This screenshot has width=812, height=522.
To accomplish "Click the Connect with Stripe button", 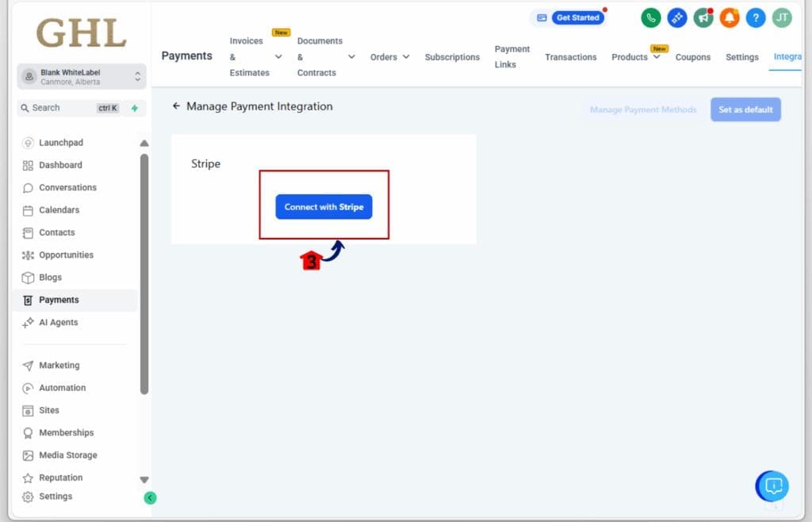I will [324, 206].
